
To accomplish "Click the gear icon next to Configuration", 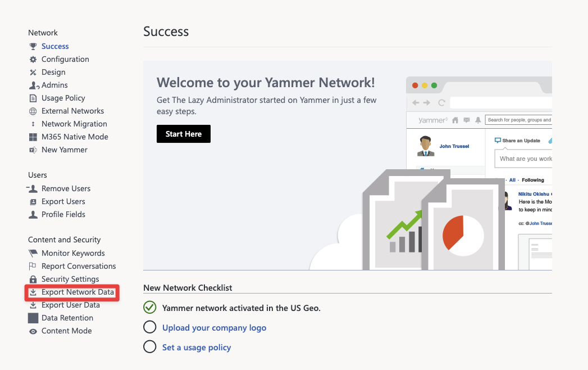I will point(33,60).
